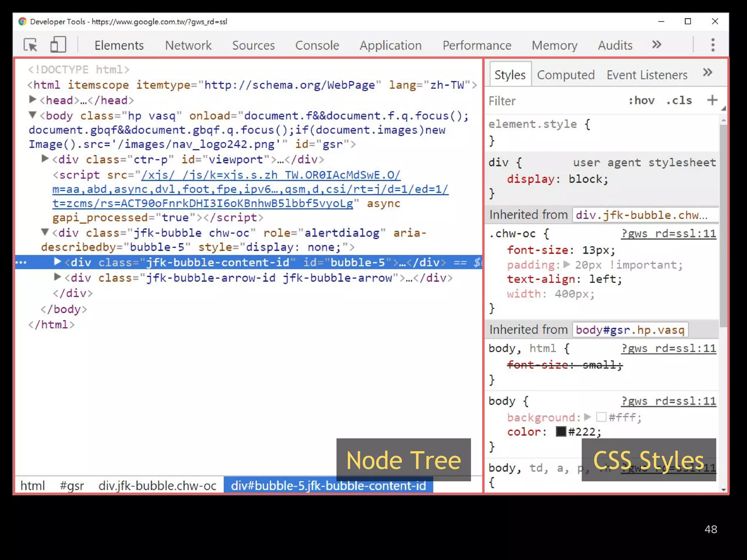747x560 pixels.
Task: Expand the jfk-bubble-arrow div node
Action: [57, 277]
